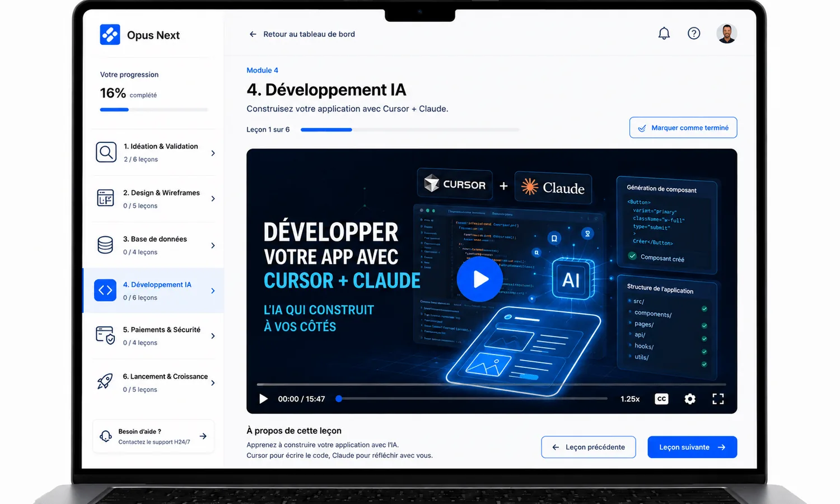Image resolution: width=840 pixels, height=504 pixels.
Task: Change playback speed 1.25x
Action: [630, 399]
